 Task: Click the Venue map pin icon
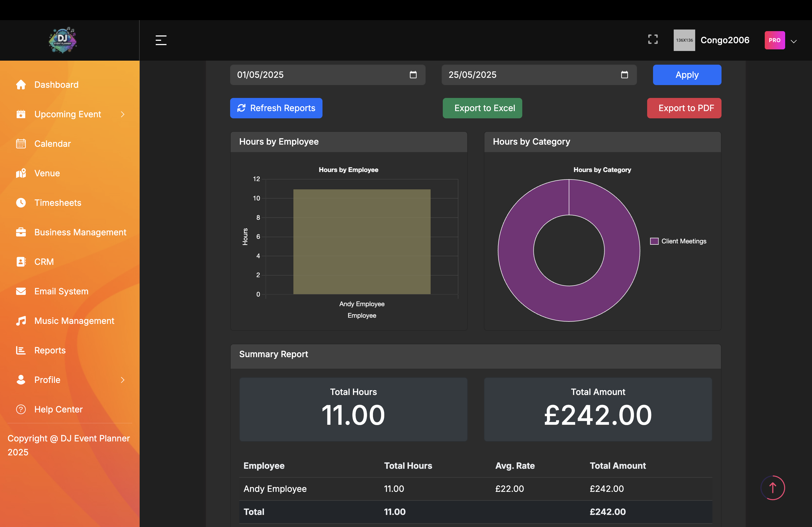coord(21,173)
